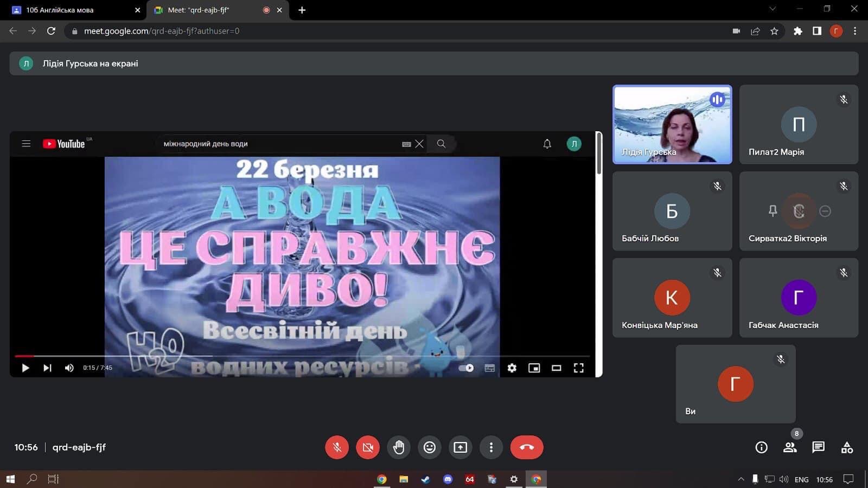
Task: Raise hand in the meeting
Action: point(399,447)
